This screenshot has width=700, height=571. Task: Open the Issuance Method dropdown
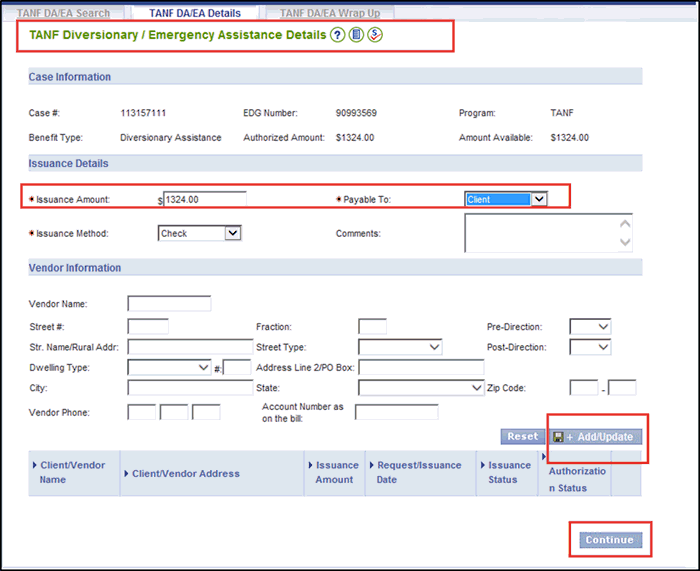(x=200, y=233)
